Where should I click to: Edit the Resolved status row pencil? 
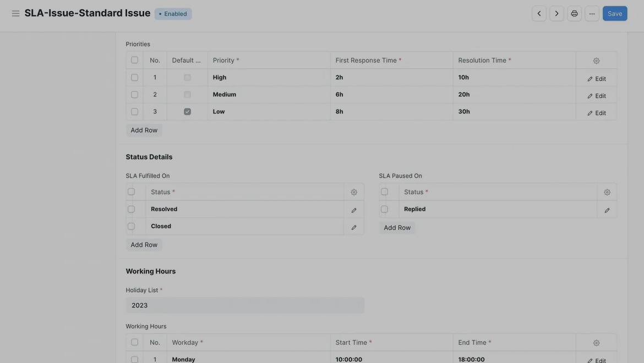coord(354,210)
